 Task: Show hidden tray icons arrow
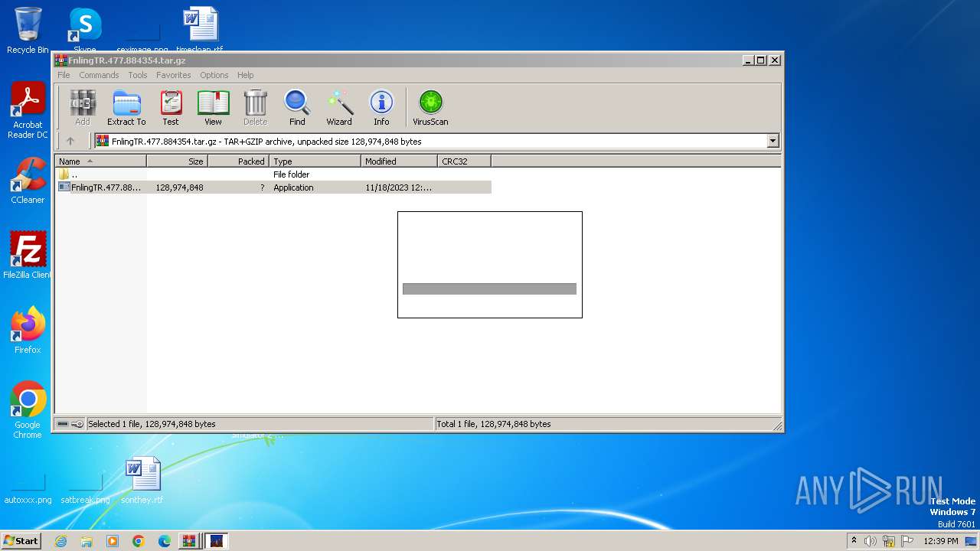coord(854,541)
